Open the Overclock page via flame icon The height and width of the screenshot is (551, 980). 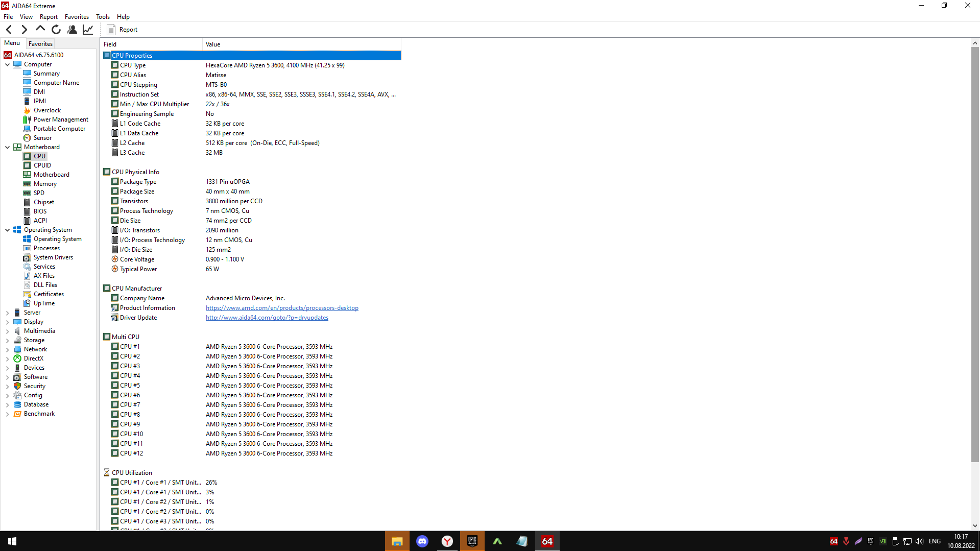click(27, 110)
